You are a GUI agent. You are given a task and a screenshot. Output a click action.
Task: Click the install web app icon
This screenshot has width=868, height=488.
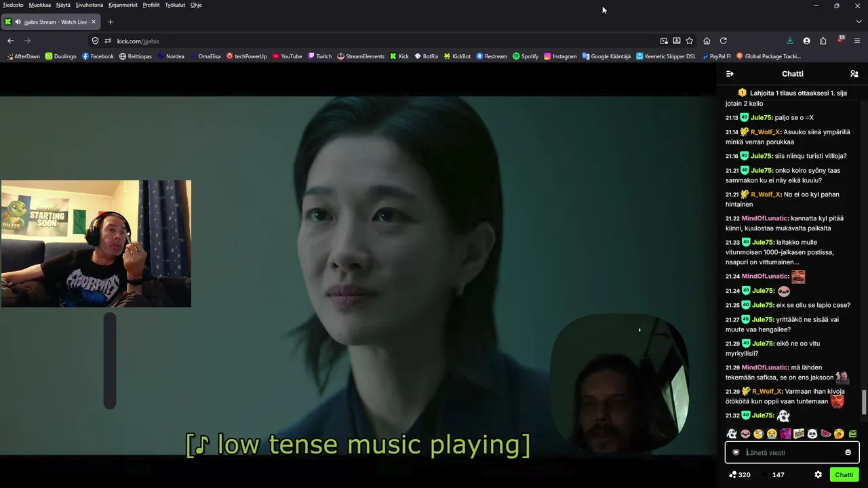point(677,41)
